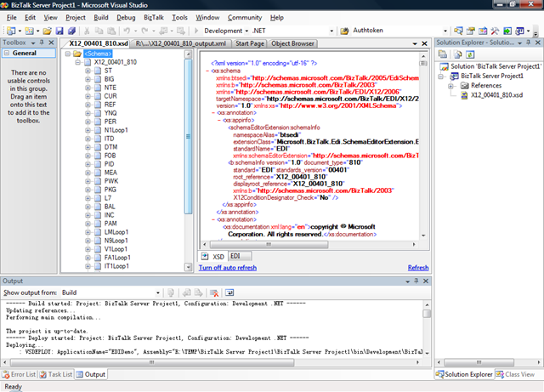This screenshot has width=544, height=392.
Task: Open the Show output from Build dropdown
Action: (158, 293)
